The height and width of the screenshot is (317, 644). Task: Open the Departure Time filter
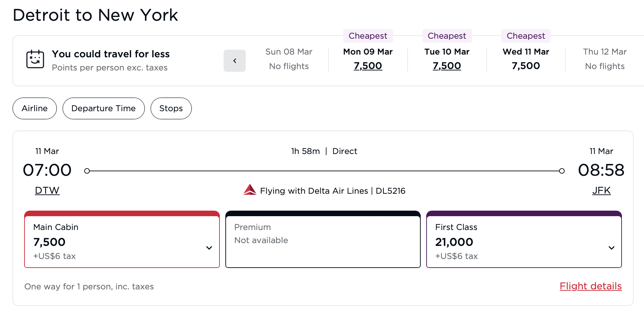click(x=103, y=108)
